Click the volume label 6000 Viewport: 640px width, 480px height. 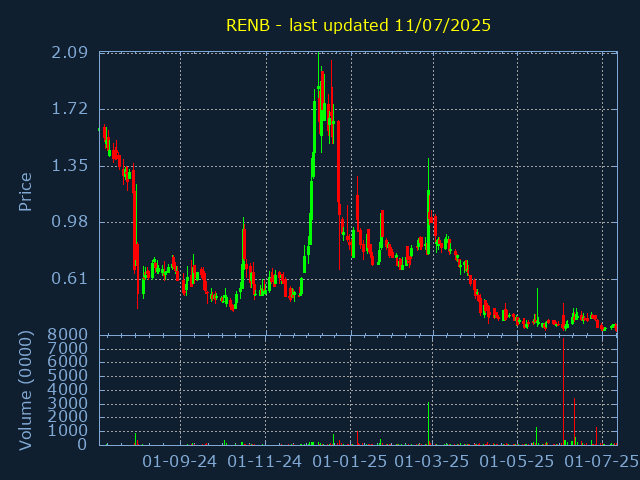pos(68,362)
